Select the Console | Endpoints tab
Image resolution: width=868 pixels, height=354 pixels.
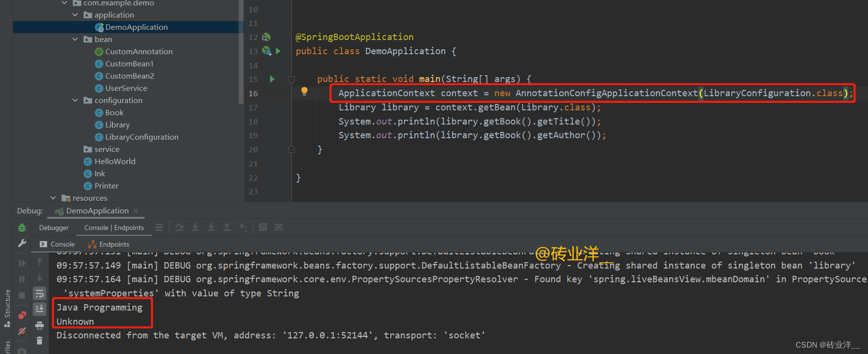[x=114, y=228]
